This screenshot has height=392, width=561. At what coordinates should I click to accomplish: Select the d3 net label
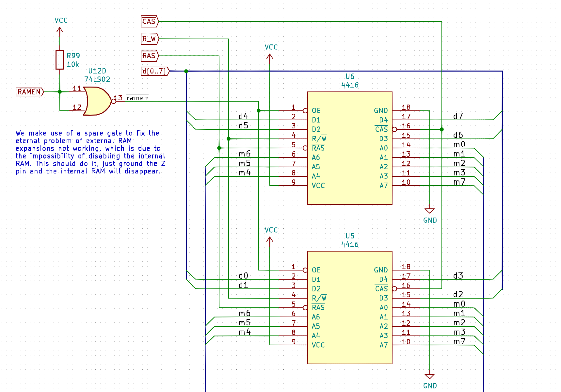[x=458, y=276]
